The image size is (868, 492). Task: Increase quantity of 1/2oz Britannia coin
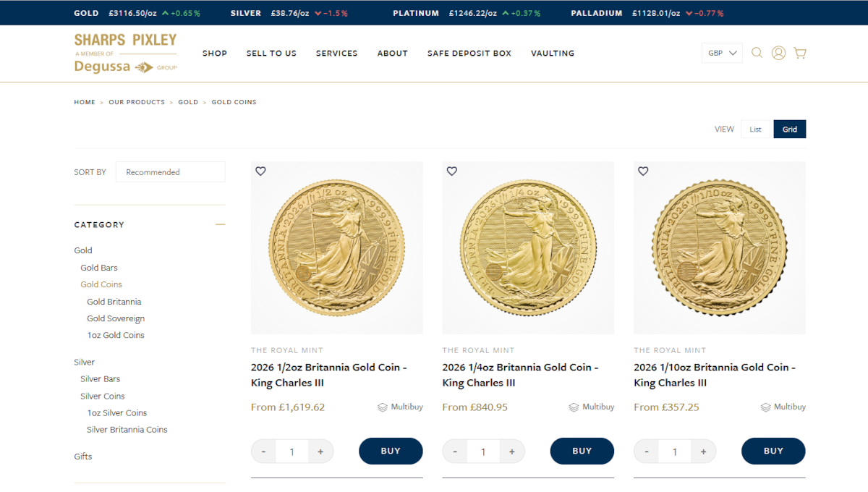point(320,451)
